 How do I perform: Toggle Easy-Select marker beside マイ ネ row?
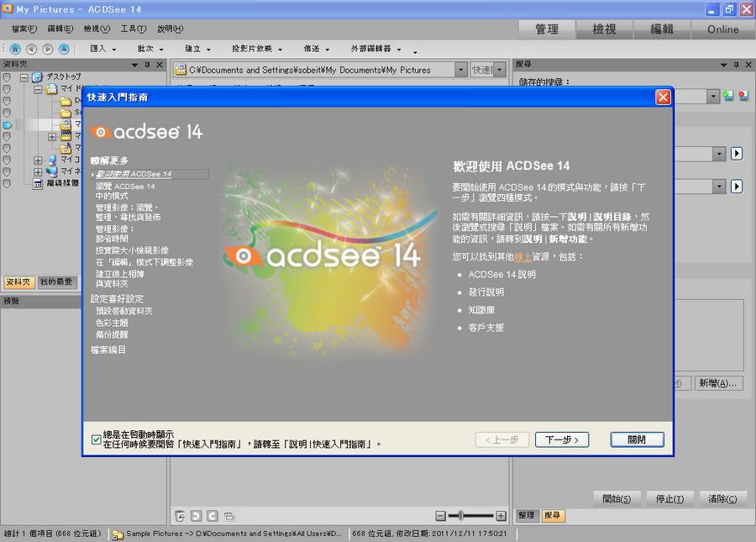tap(7, 171)
